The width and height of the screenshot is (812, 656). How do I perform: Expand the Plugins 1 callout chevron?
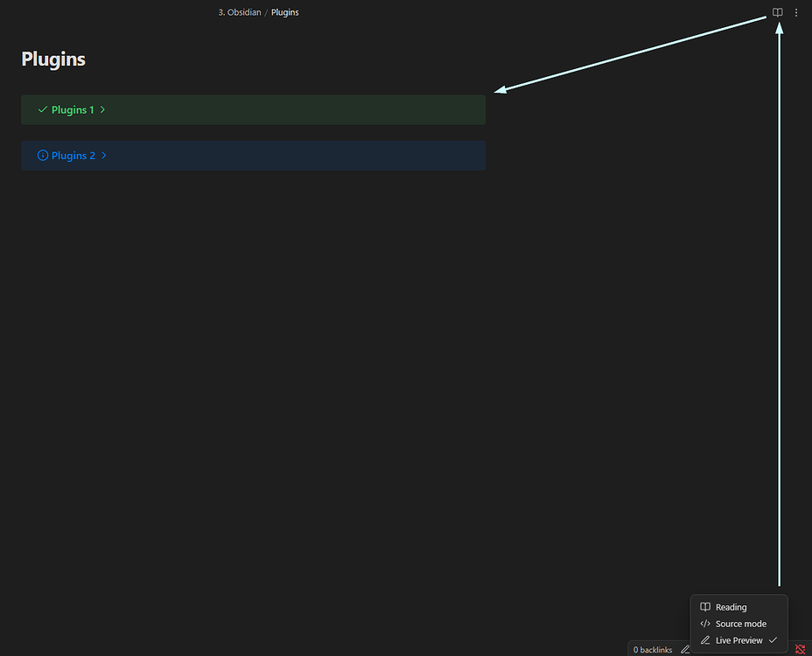102,109
